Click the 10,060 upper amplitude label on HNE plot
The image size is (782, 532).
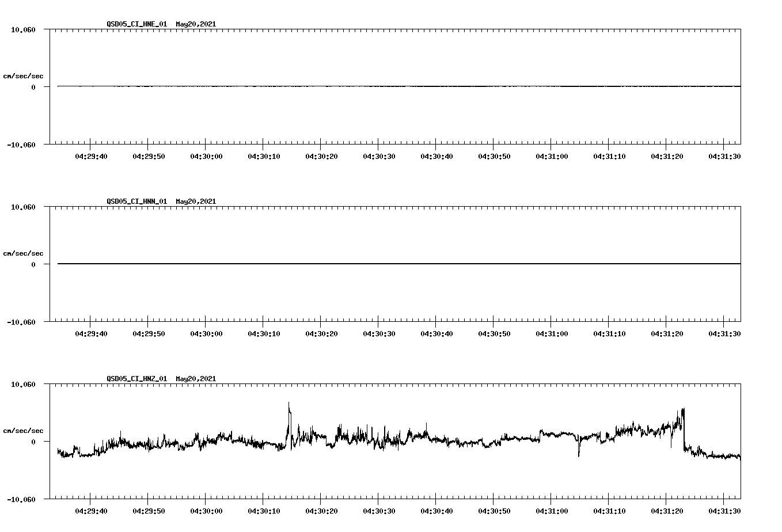24,29
